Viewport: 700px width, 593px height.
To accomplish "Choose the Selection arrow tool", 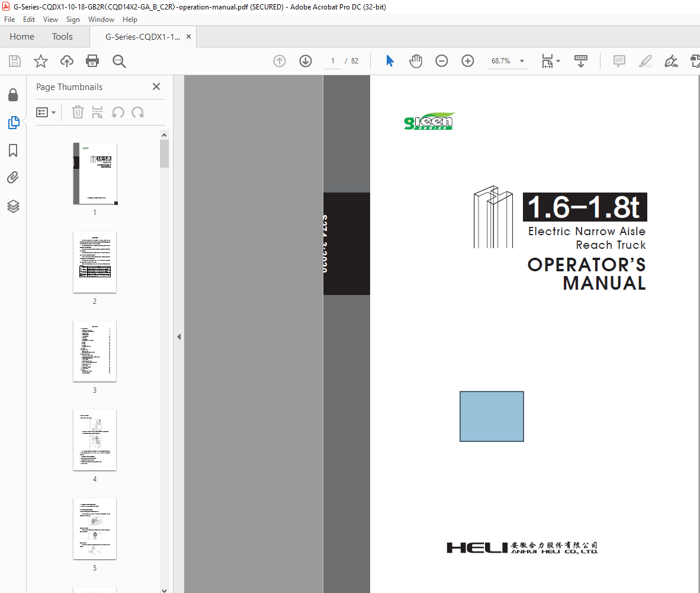I will 390,61.
